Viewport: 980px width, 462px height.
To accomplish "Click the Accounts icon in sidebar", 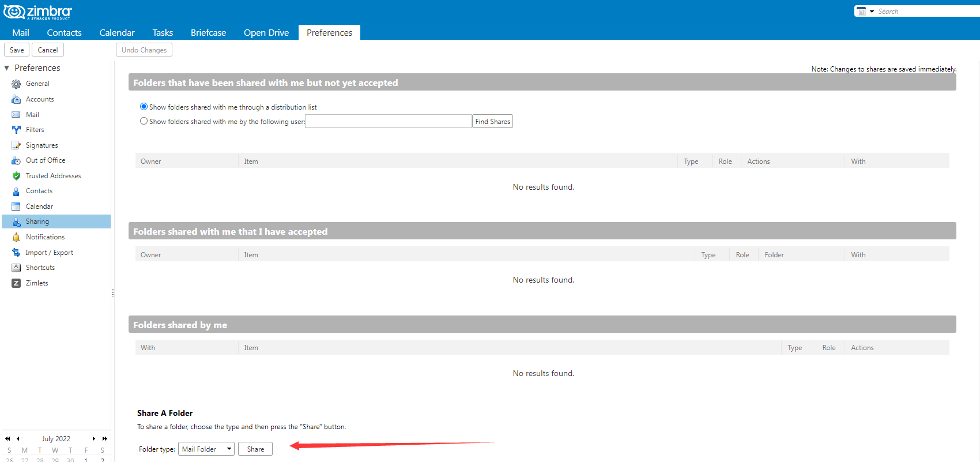I will pyautogui.click(x=16, y=99).
